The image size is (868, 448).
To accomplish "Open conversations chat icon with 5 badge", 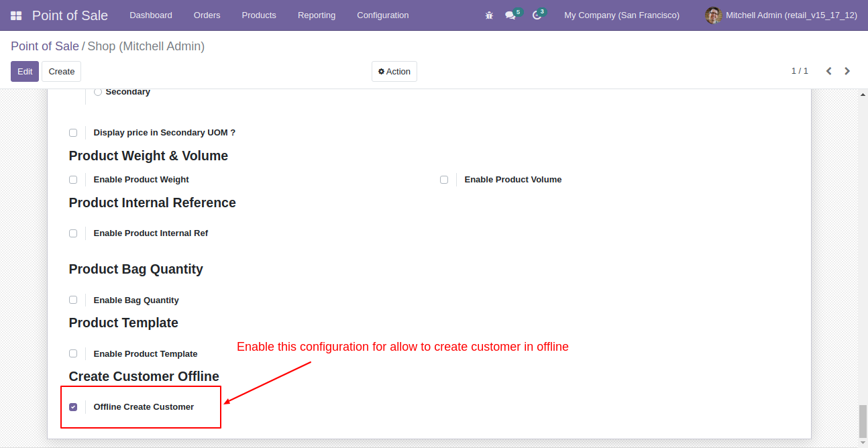I will tap(512, 15).
